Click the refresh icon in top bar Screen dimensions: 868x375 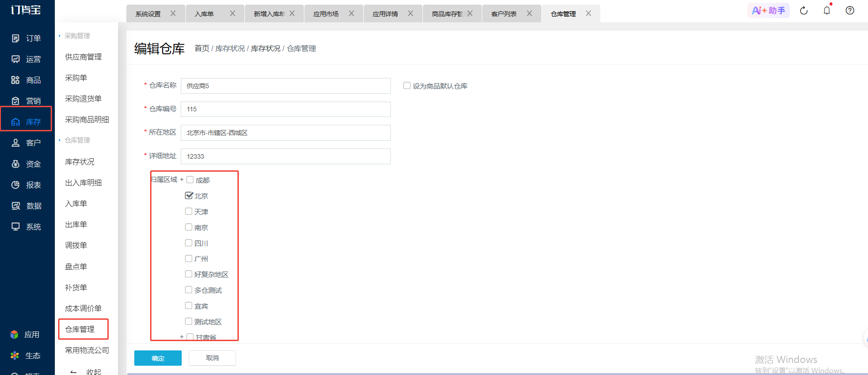pyautogui.click(x=804, y=11)
